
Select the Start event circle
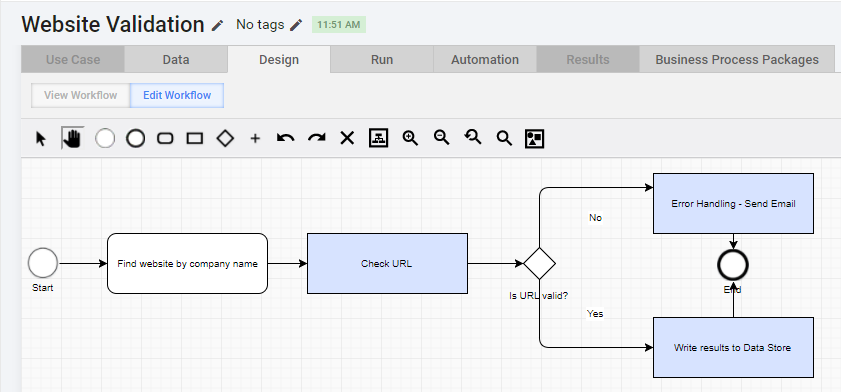coord(43,263)
